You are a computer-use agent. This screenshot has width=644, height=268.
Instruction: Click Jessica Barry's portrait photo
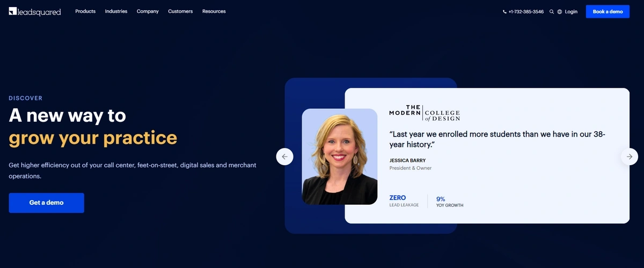point(340,157)
